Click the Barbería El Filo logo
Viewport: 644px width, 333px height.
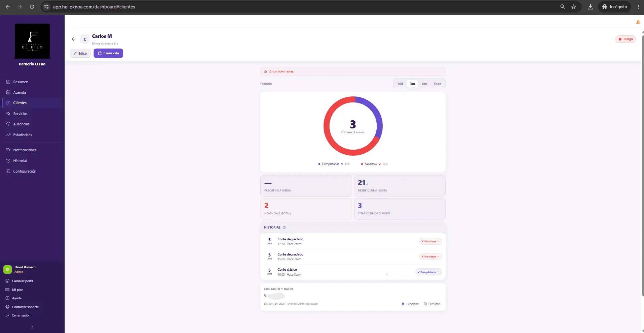point(32,41)
